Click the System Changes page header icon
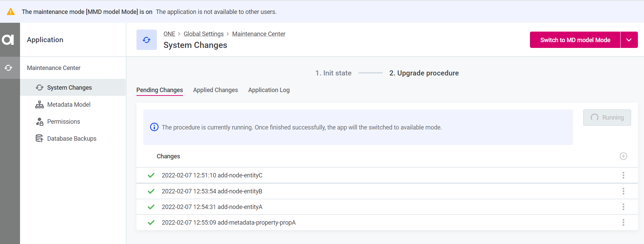Screen dimensions: 644x244 pyautogui.click(x=146, y=40)
